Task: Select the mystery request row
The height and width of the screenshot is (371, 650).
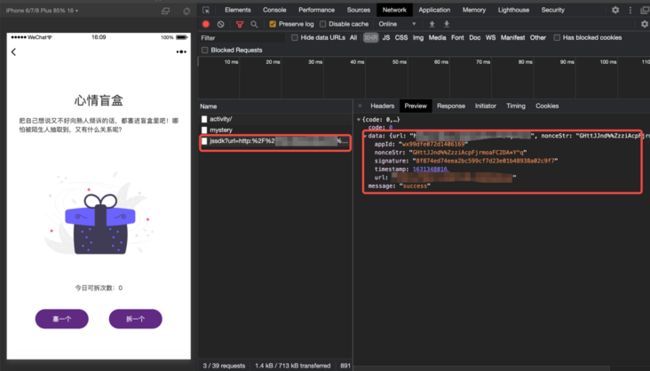Action: [x=275, y=130]
